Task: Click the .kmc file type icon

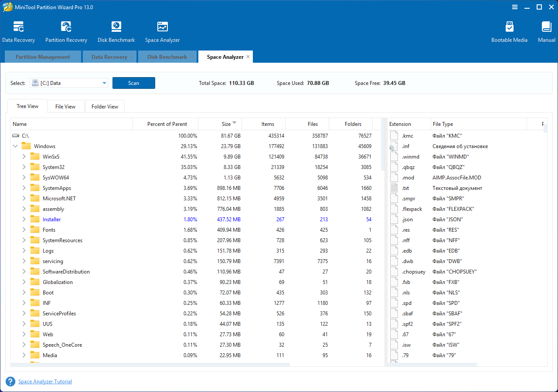Action: click(x=394, y=136)
